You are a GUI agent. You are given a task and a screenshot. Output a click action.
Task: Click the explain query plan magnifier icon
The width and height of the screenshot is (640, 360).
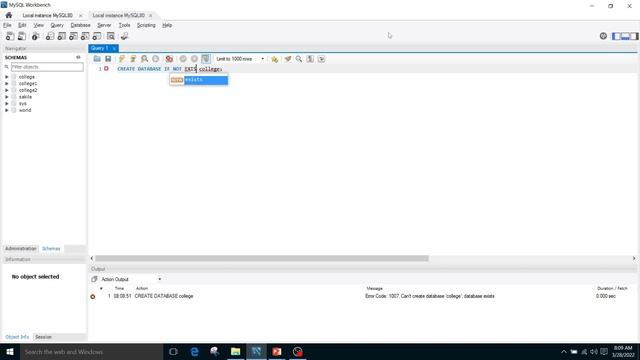coord(144,59)
